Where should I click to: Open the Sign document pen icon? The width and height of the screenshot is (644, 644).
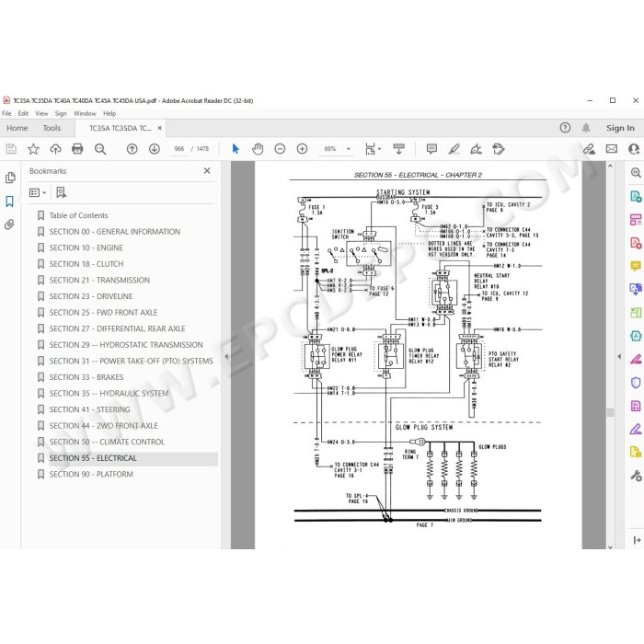(476, 149)
